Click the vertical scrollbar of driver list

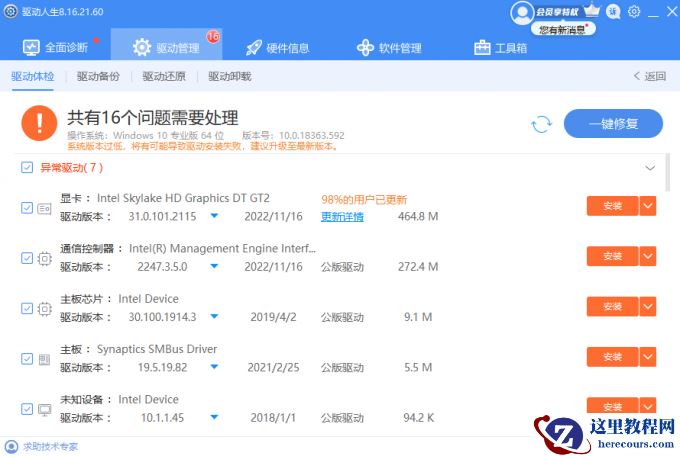point(668,172)
